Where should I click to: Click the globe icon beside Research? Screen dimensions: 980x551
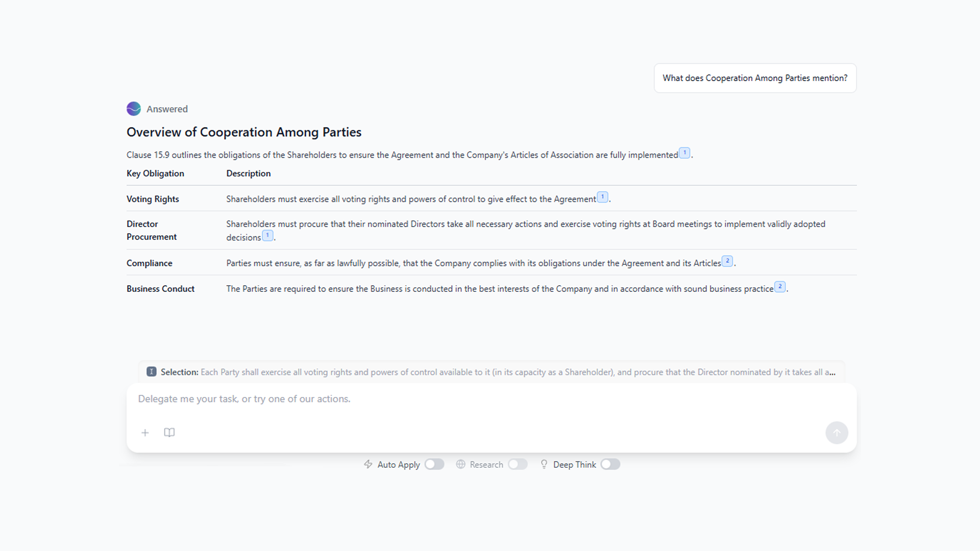(x=461, y=464)
